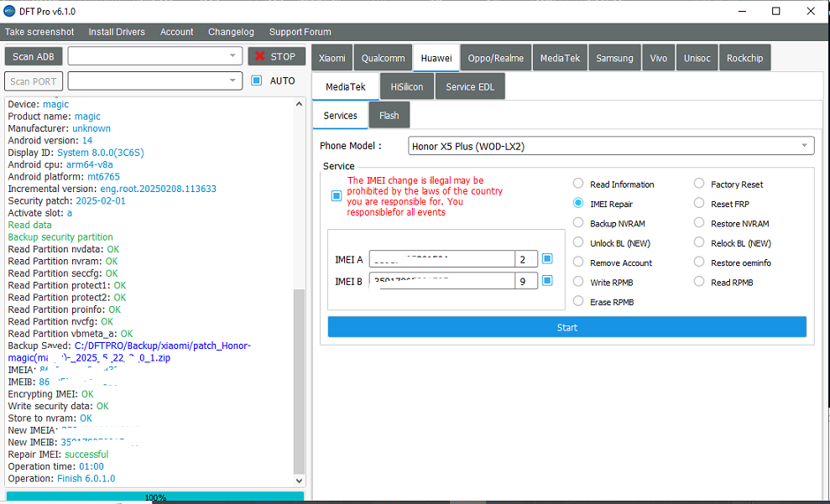Toggle the IMEI A enable checkbox
The image size is (830, 504).
(x=547, y=258)
